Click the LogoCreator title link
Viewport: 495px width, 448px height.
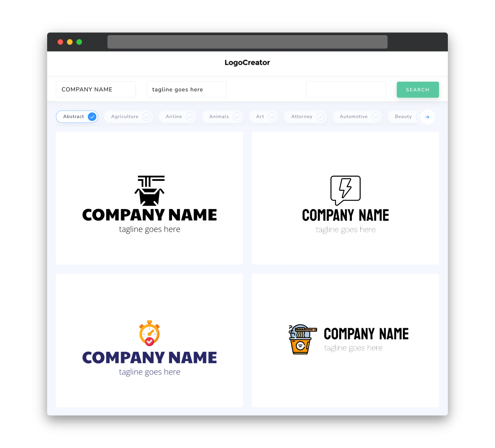(x=247, y=63)
